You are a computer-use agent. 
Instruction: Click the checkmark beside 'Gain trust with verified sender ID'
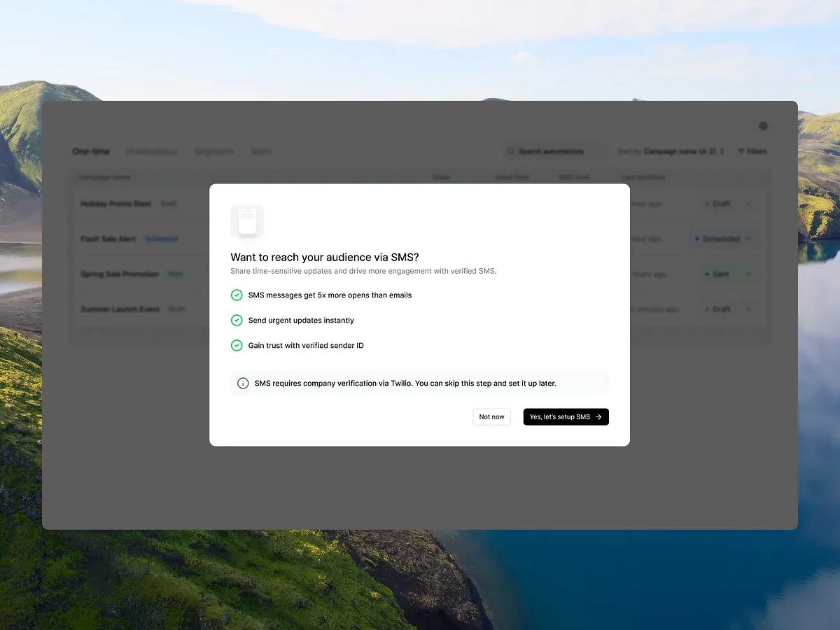click(237, 345)
